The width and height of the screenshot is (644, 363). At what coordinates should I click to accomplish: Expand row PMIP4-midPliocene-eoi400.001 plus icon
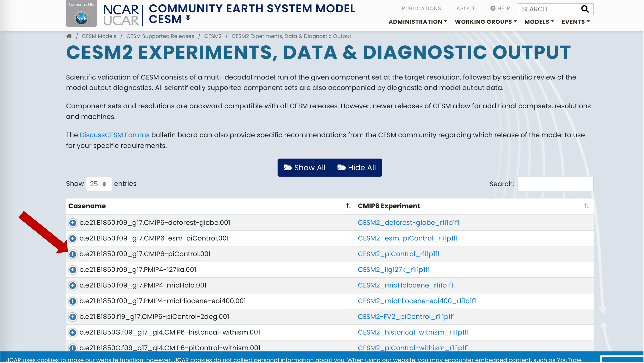[x=73, y=301]
